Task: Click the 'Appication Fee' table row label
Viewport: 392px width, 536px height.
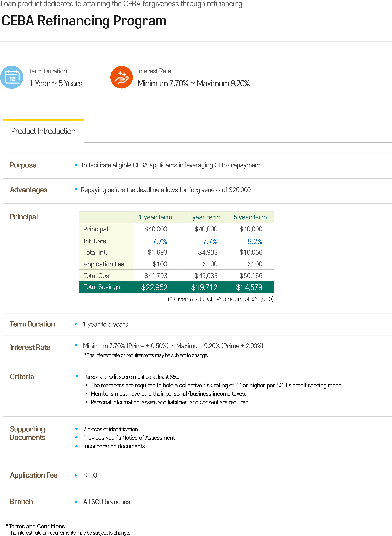Action: click(104, 264)
